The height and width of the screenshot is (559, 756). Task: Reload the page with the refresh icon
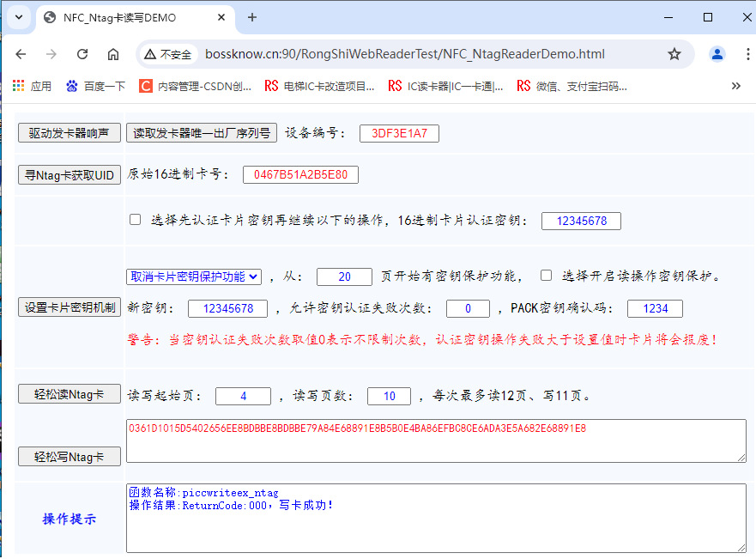click(82, 54)
